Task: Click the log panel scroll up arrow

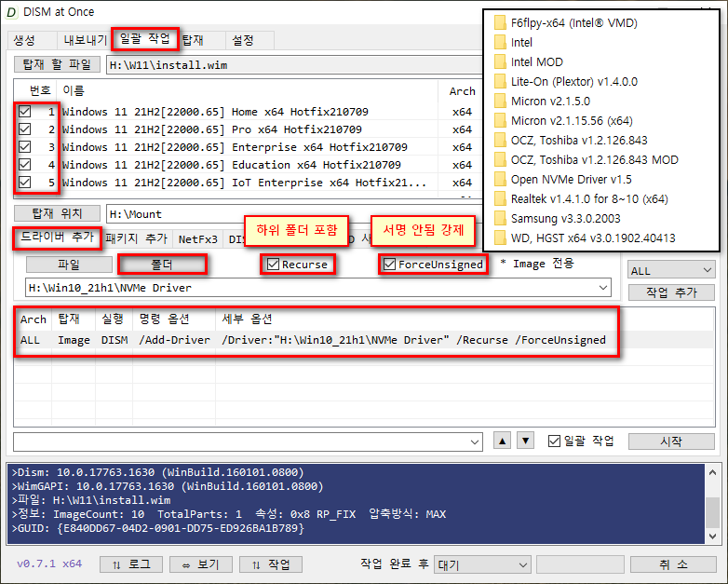Action: (713, 472)
